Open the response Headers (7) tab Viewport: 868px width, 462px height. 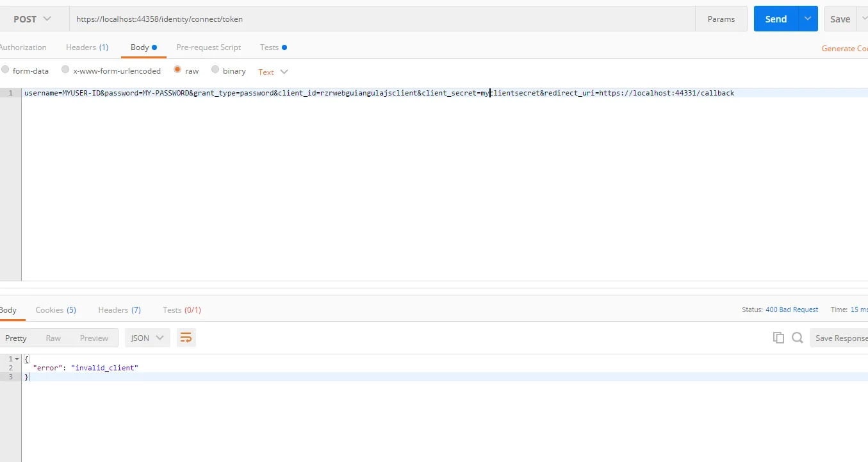119,310
